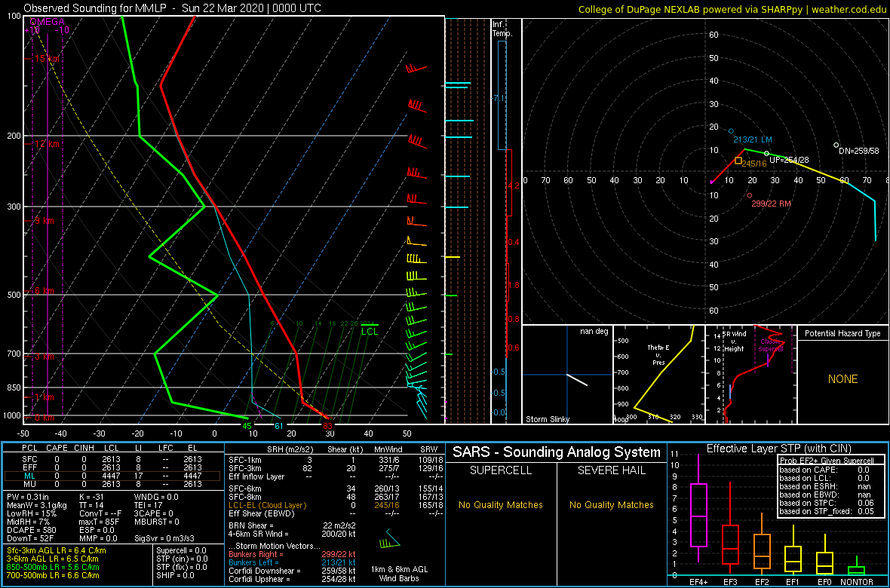Viewport: 890px width, 588px height.
Task: Click the Bunkers Right storm motion line
Action: click(292, 554)
